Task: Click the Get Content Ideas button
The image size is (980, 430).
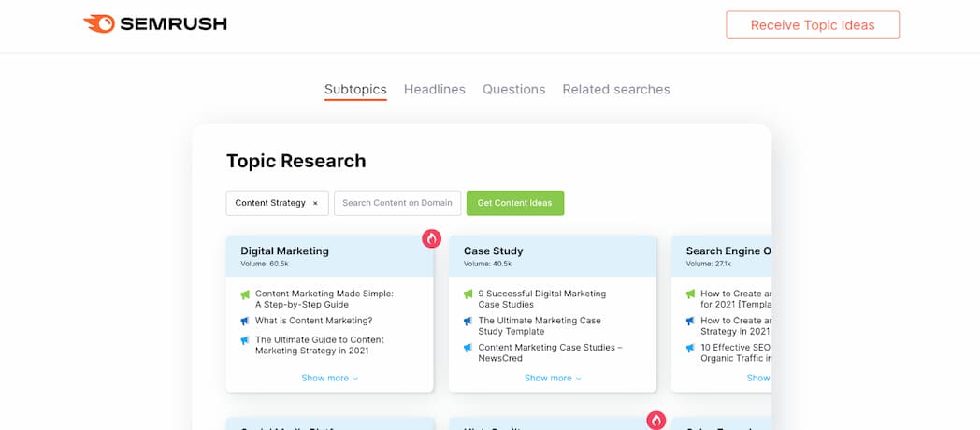Action: 515,203
